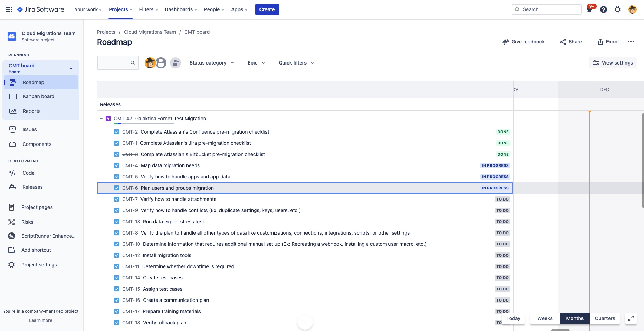Viewport: 644px width, 331px height.
Task: Open the help question mark icon
Action: click(604, 9)
